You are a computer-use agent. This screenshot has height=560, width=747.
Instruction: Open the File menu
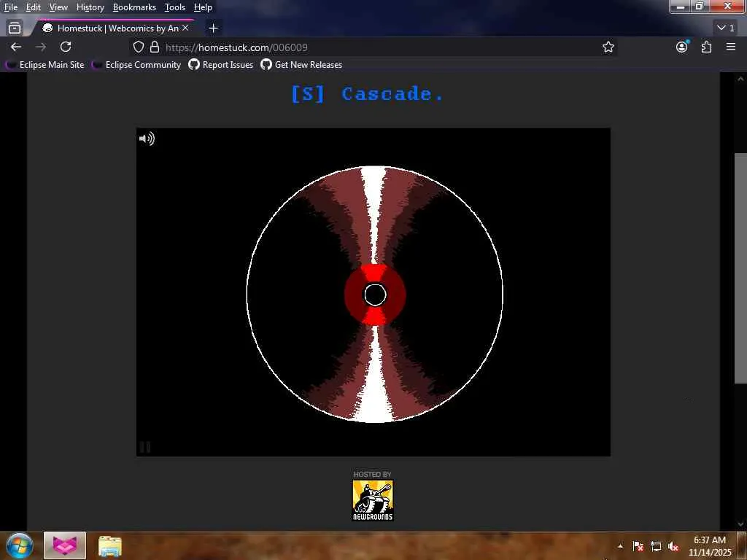click(x=11, y=7)
